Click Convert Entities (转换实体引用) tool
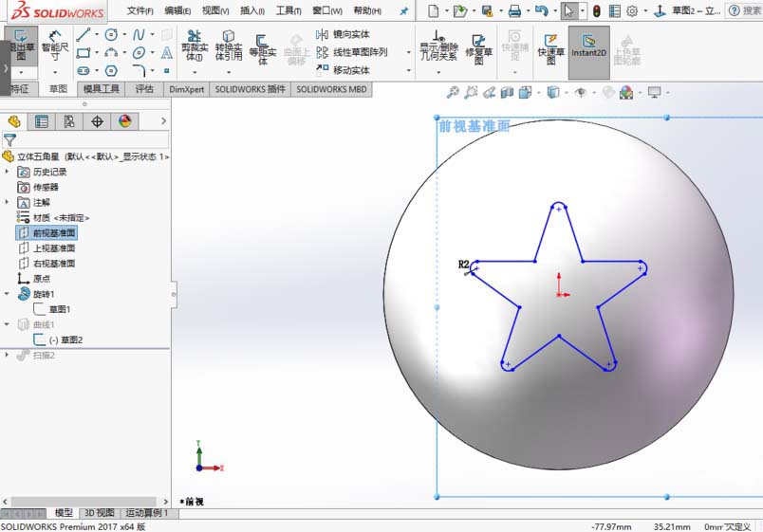The height and width of the screenshot is (532, 763). (x=228, y=46)
